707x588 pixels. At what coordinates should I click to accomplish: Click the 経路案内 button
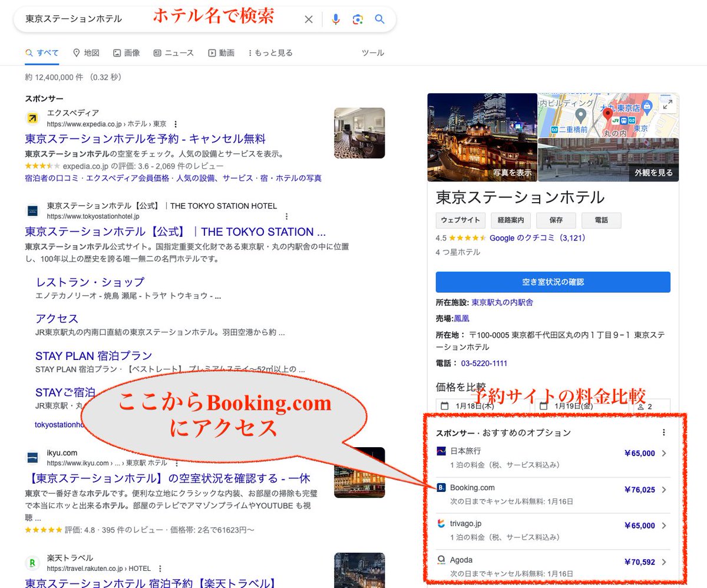coord(510,220)
